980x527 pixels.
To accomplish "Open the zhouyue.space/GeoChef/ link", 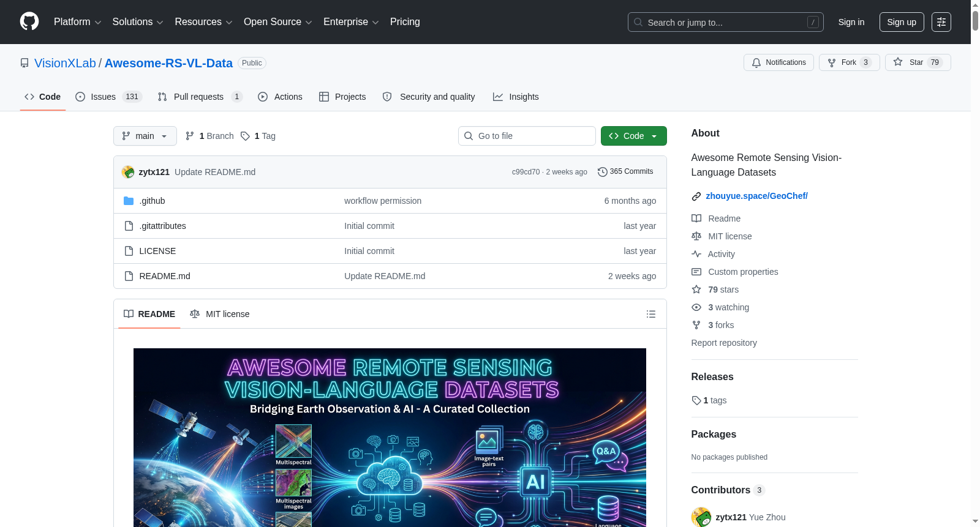I will [x=756, y=196].
